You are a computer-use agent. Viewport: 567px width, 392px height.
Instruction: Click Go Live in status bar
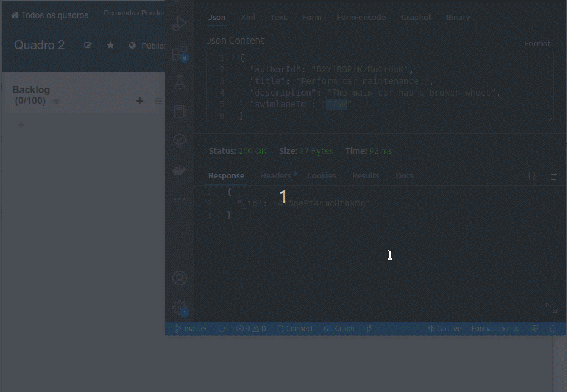point(445,329)
